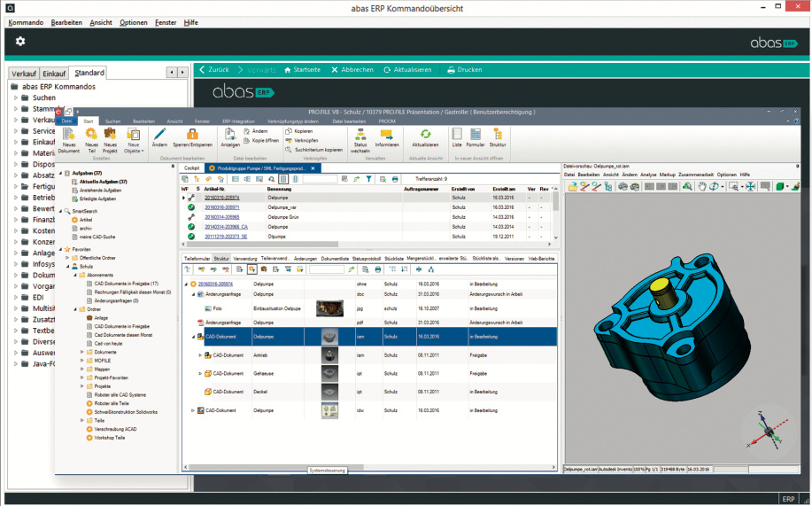The width and height of the screenshot is (812, 506).
Task: Click the abas settings gear icon
Action: [x=20, y=42]
